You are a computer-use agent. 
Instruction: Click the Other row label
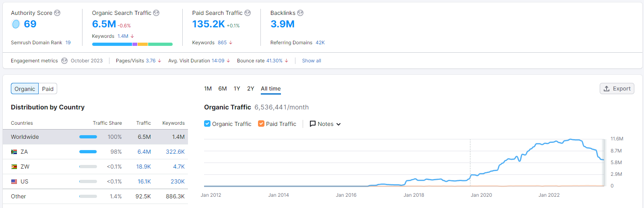[x=19, y=196]
